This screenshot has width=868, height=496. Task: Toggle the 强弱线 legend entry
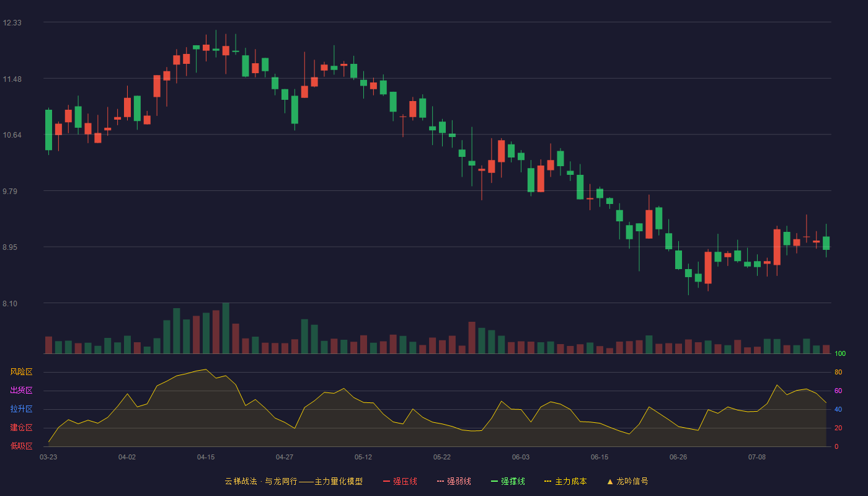(x=454, y=481)
